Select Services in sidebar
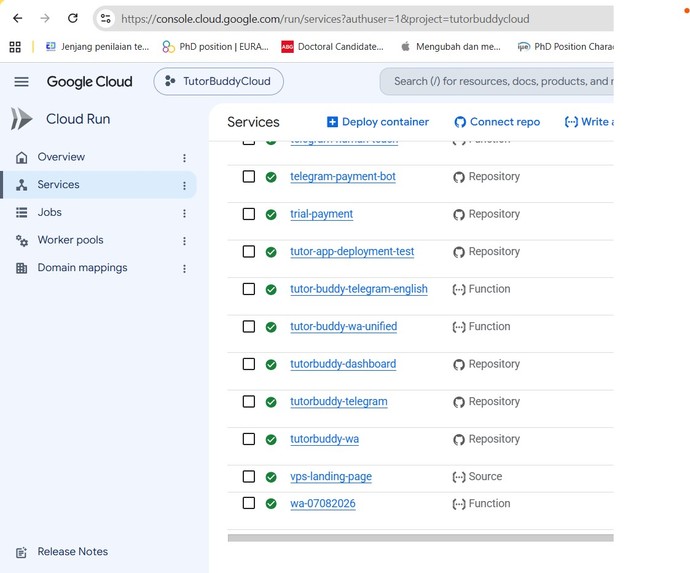The height and width of the screenshot is (573, 690). point(99,184)
